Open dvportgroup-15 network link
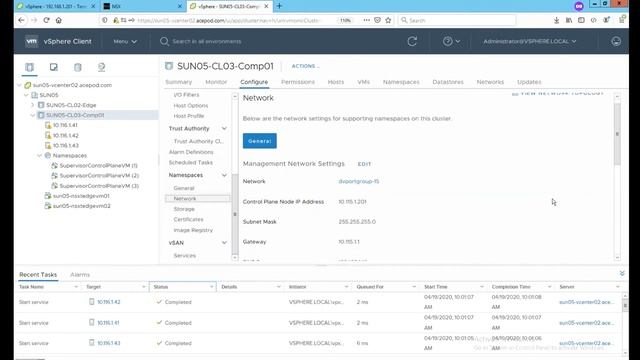This screenshot has height=360, width=640. (x=358, y=181)
